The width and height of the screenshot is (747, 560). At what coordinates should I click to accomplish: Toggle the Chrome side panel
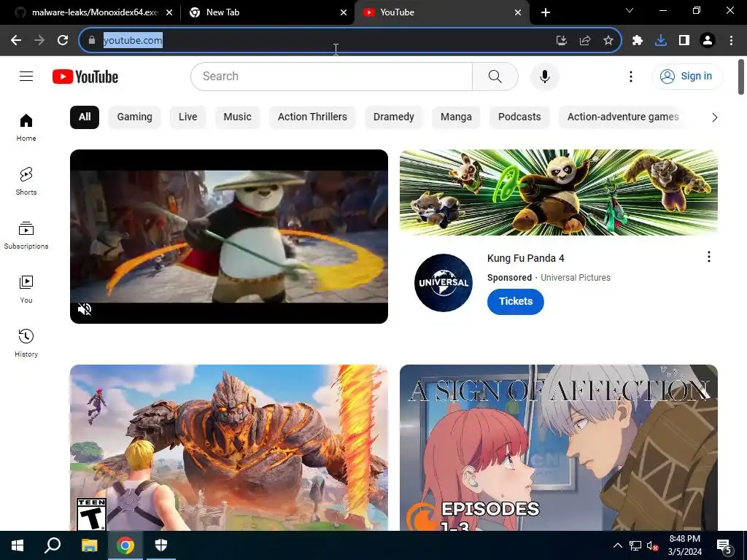tap(684, 41)
